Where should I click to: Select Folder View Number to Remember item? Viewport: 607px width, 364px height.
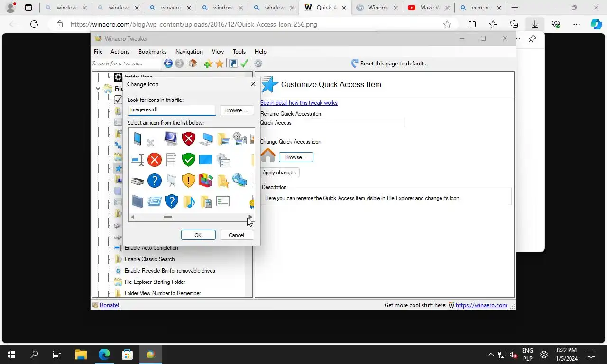point(163,293)
